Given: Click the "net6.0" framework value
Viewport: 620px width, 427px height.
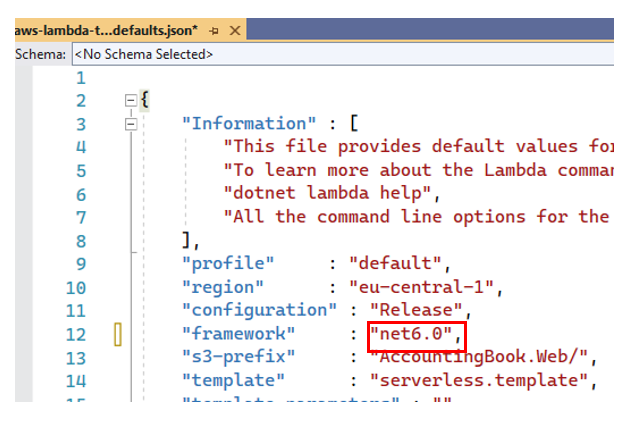Looking at the screenshot, I should point(411,334).
